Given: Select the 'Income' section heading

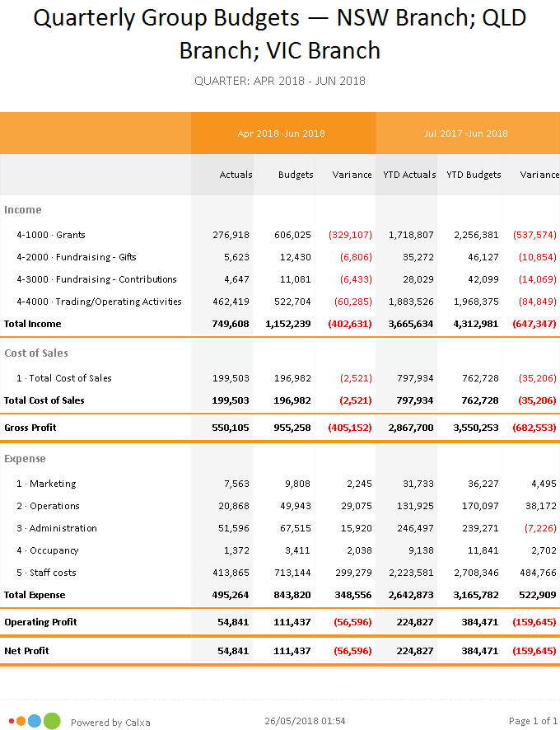Looking at the screenshot, I should coord(23,210).
